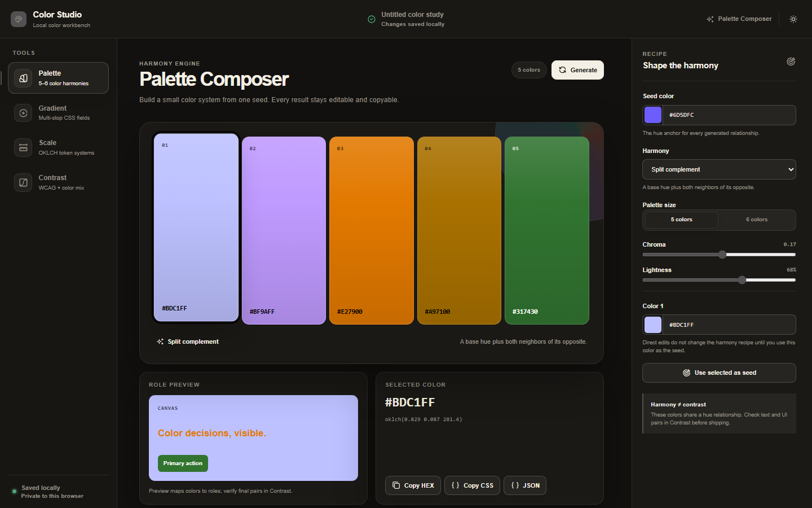Open the Color 1 swatch picker

(x=653, y=325)
